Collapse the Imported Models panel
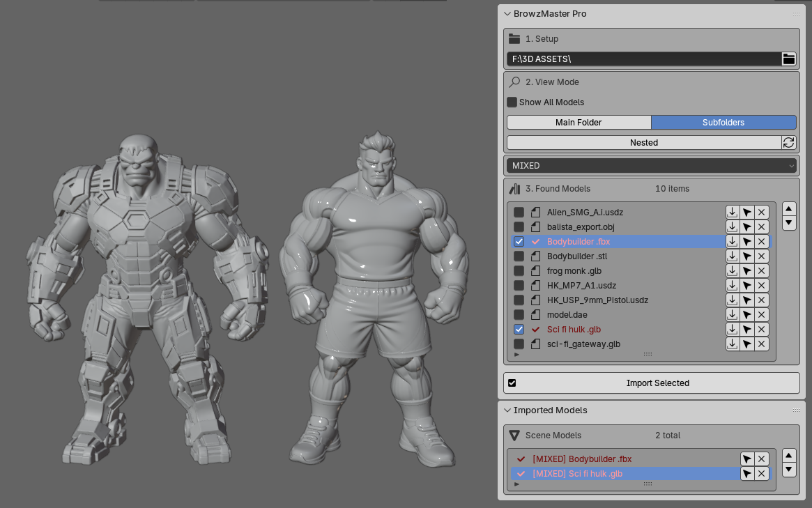The image size is (812, 508). point(507,410)
